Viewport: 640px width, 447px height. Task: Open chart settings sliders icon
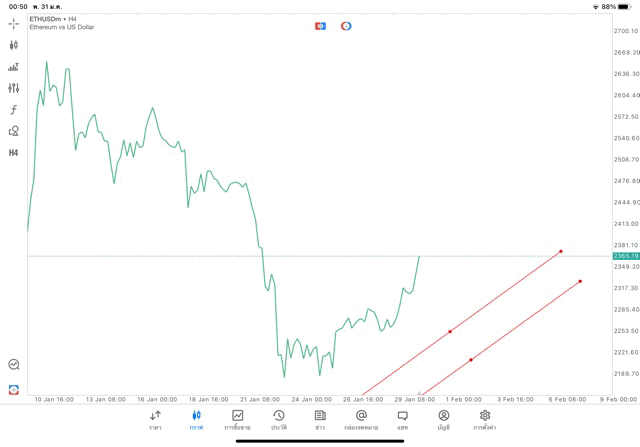tap(14, 88)
